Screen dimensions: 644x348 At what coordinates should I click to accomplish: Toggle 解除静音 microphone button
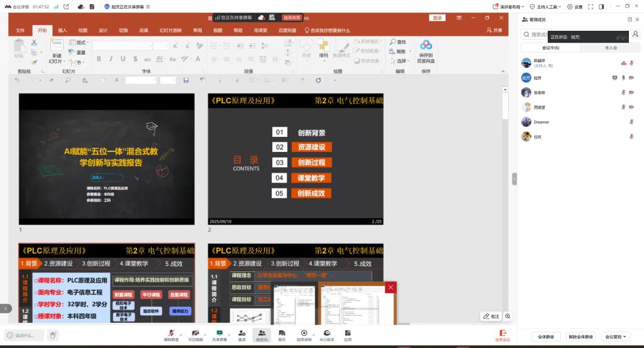click(171, 333)
